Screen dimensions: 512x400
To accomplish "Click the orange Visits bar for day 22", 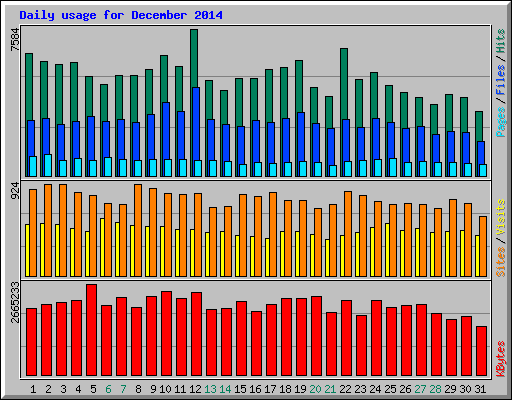I will pos(348,234).
